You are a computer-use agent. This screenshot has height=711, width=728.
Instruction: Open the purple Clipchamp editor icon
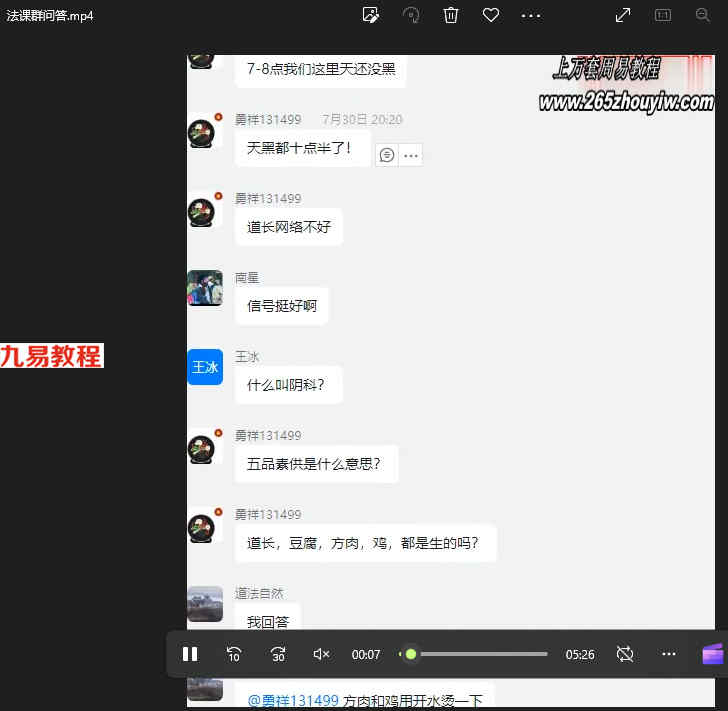pos(713,654)
